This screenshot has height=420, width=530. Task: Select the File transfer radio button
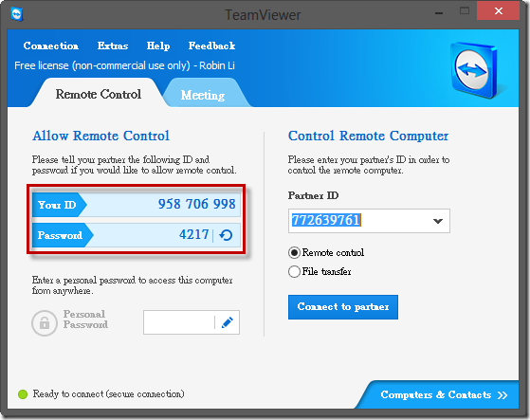[x=294, y=271]
